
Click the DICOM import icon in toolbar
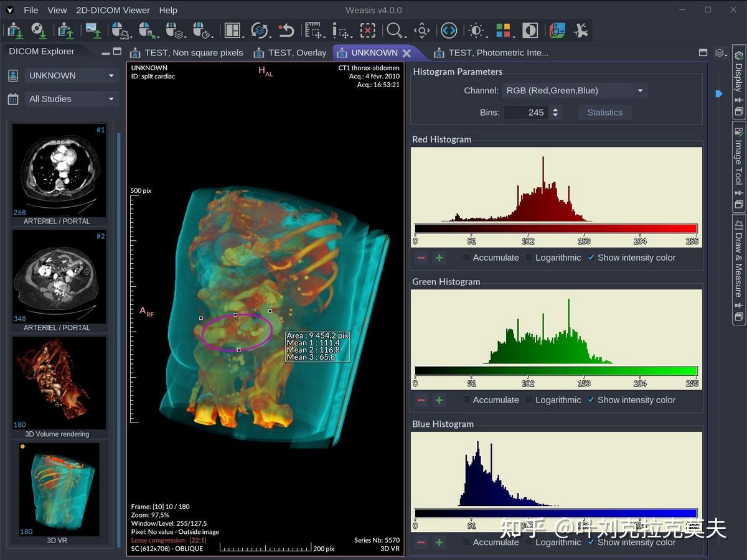[x=14, y=30]
